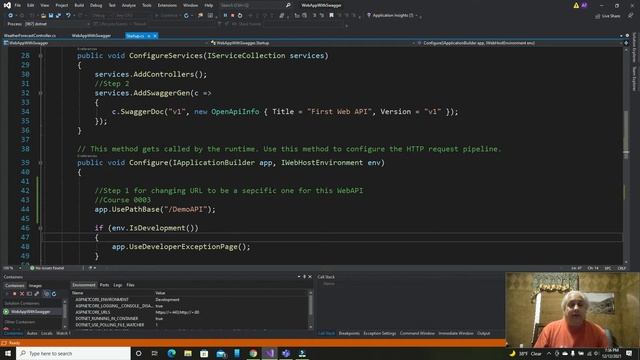
Task: Open the zoom level dropdown
Action: pos(11,268)
